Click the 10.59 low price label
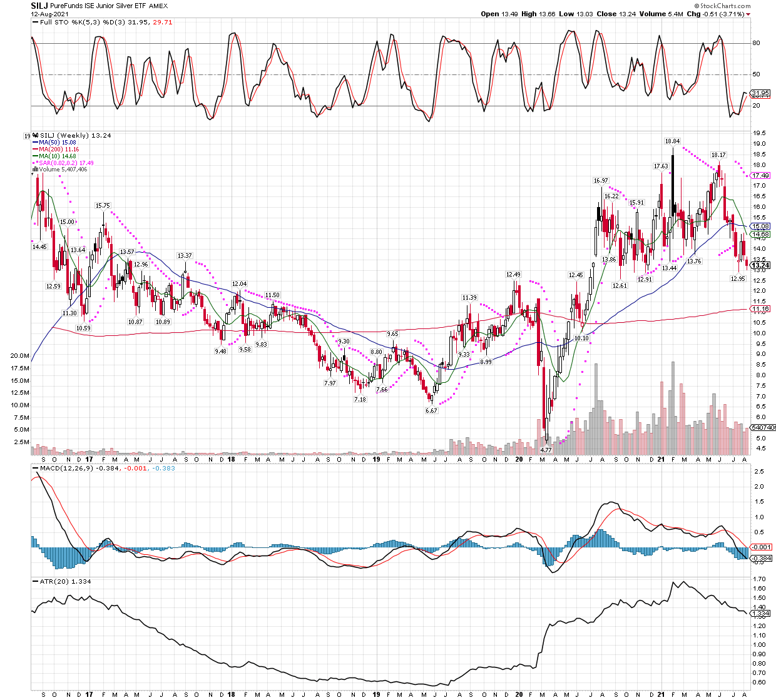The width and height of the screenshot is (776, 700). pos(83,328)
